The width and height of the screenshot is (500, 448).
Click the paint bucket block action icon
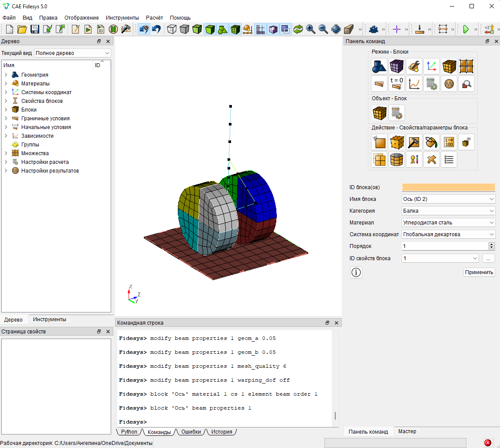click(432, 142)
